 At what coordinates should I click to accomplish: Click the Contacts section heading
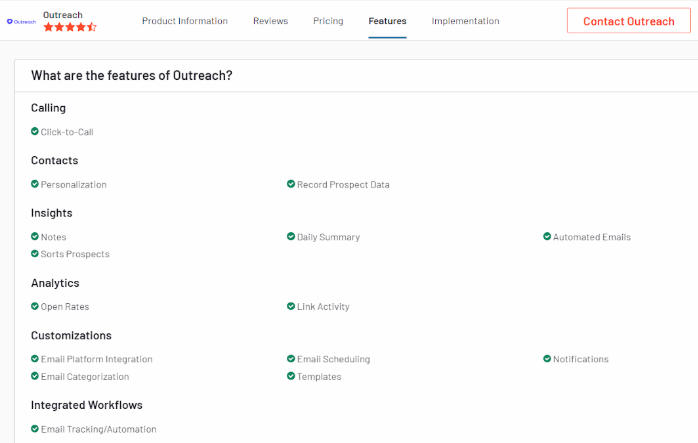54,160
